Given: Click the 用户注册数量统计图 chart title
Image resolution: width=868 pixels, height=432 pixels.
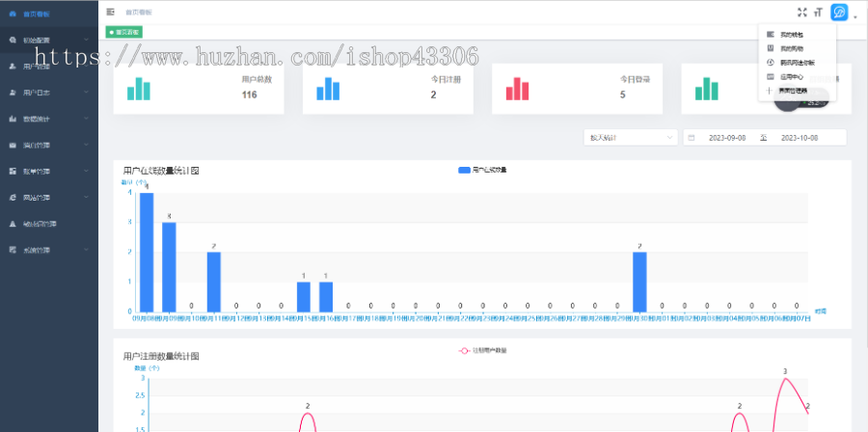Looking at the screenshot, I should coord(161,356).
